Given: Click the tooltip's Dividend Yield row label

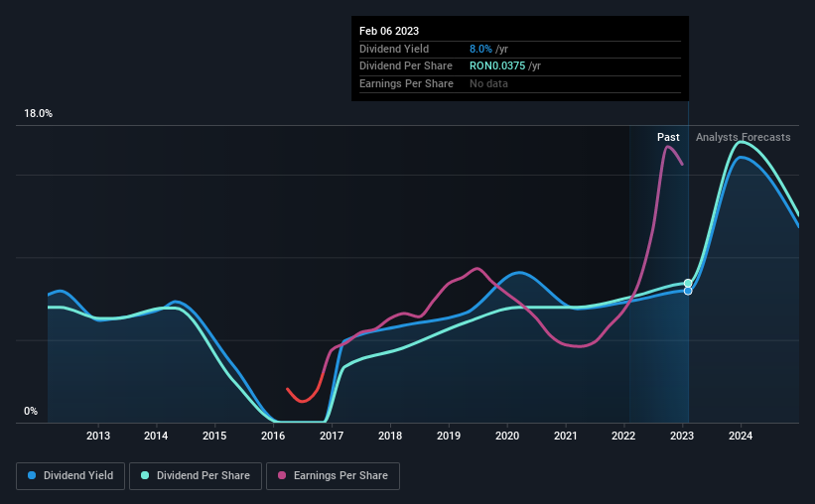Looking at the screenshot, I should tap(394, 49).
